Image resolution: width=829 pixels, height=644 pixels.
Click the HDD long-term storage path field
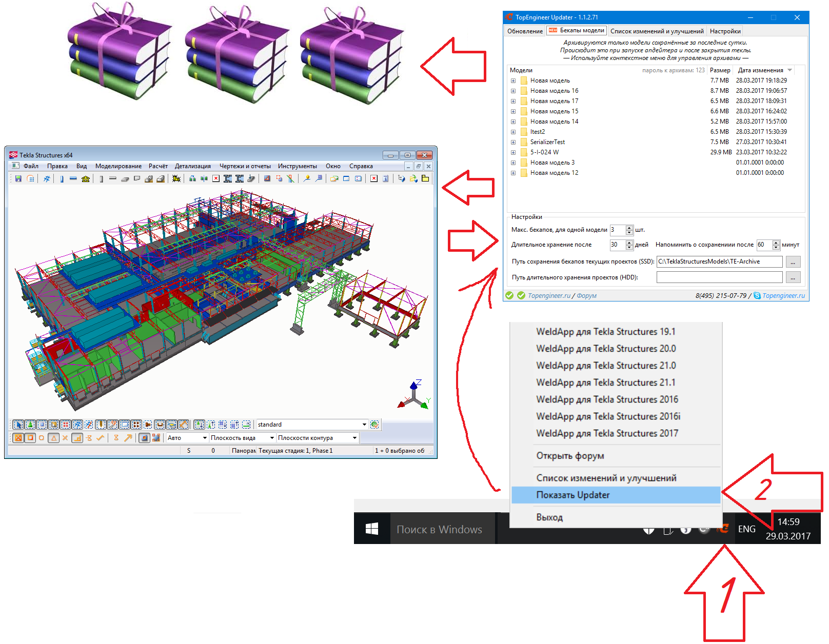(x=719, y=277)
